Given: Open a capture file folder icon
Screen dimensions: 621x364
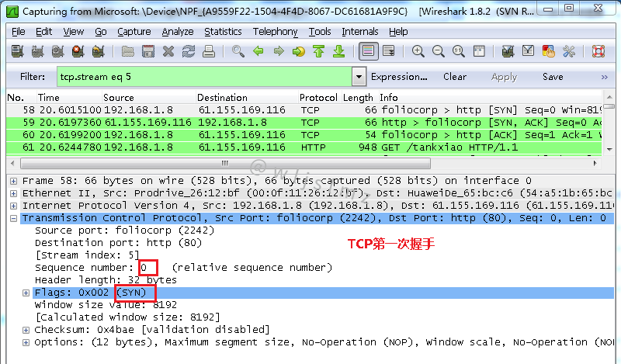Looking at the screenshot, I should [x=127, y=51].
